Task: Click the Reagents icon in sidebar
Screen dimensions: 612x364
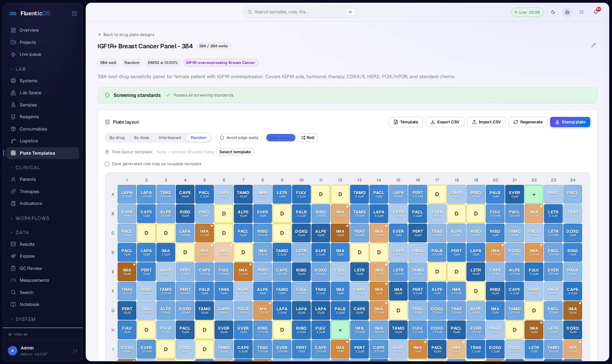Action: tap(13, 117)
